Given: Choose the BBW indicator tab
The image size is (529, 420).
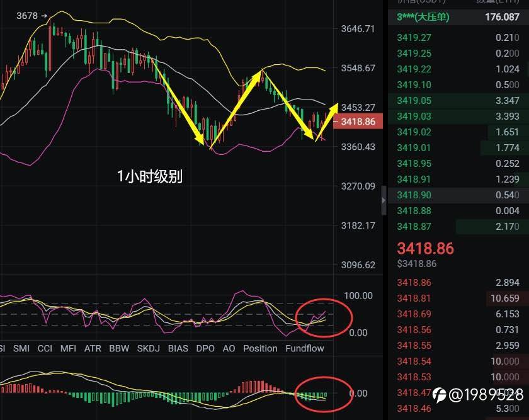Looking at the screenshot, I should (x=119, y=348).
